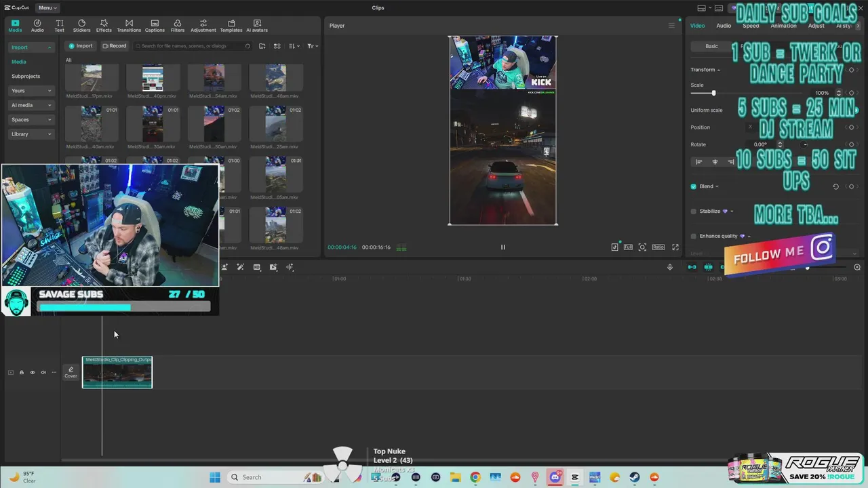Select Subprojects in the sidebar
The width and height of the screenshot is (868, 488).
pyautogui.click(x=26, y=77)
